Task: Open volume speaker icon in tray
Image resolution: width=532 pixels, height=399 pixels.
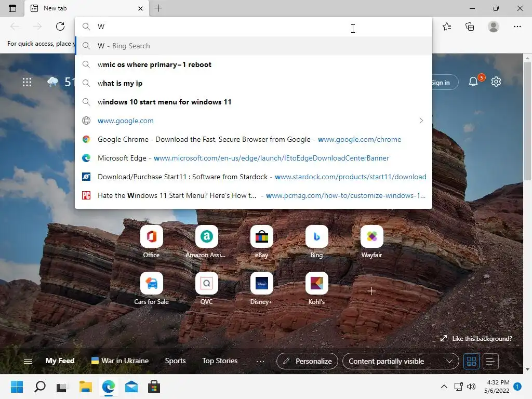Action: click(x=471, y=387)
